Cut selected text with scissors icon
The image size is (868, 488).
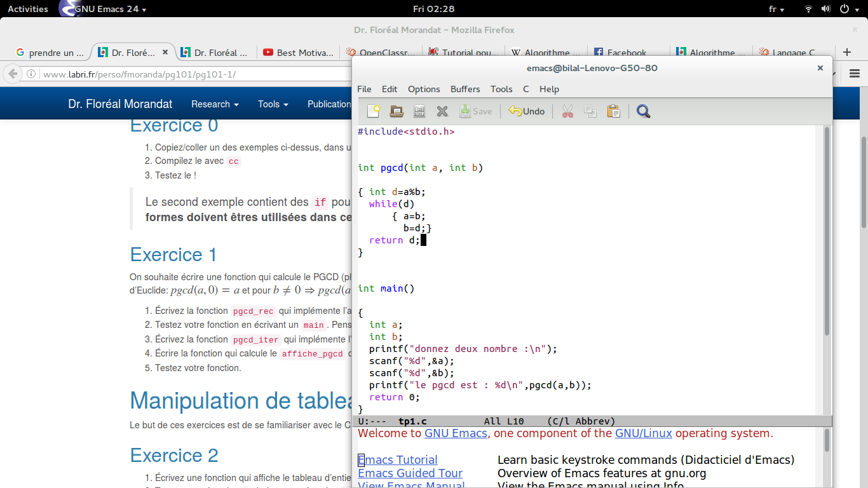567,111
